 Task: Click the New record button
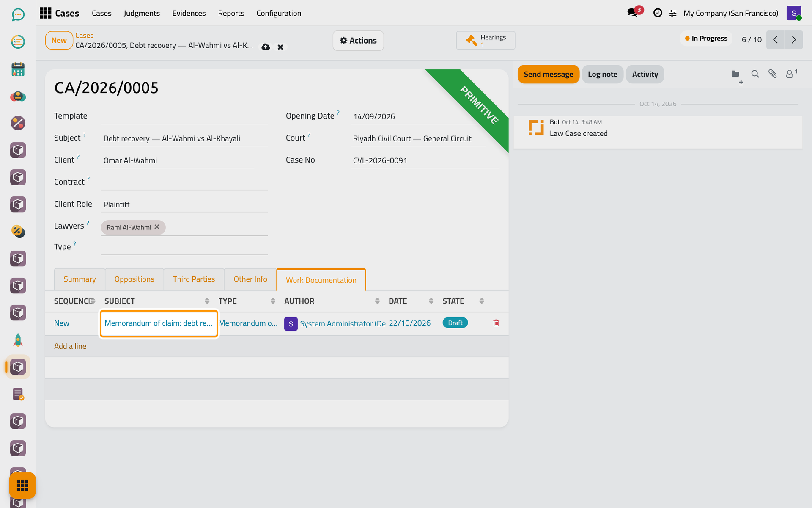pos(59,41)
